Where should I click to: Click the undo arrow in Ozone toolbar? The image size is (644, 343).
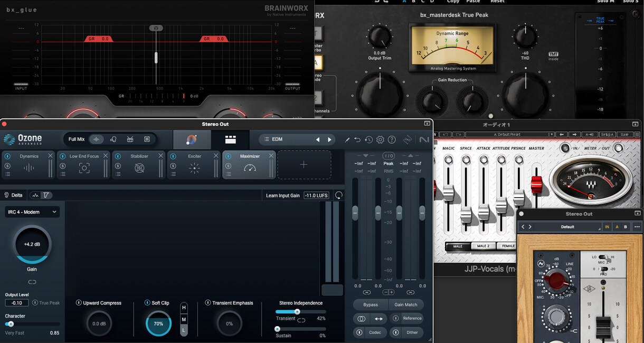357,140
